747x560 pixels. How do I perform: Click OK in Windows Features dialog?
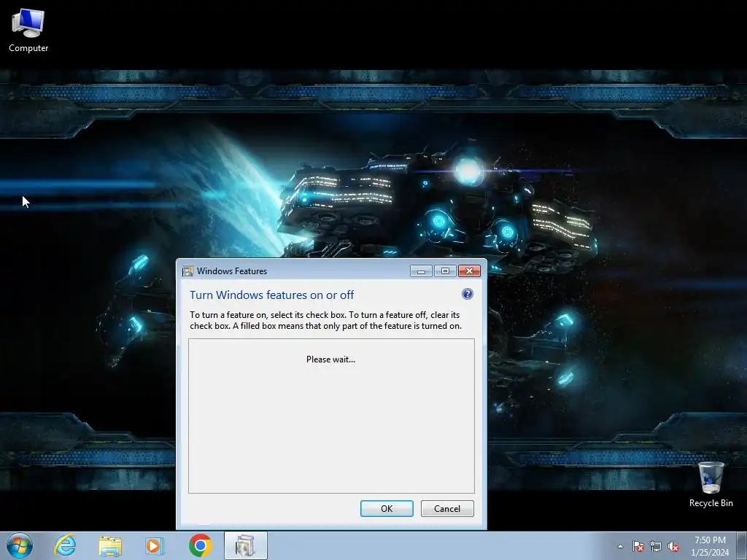tap(387, 508)
